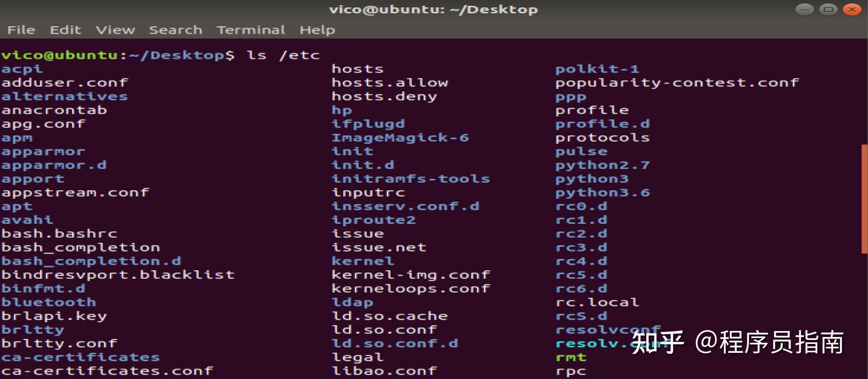
Task: Click the 'python3.6' directory entry
Action: [603, 193]
